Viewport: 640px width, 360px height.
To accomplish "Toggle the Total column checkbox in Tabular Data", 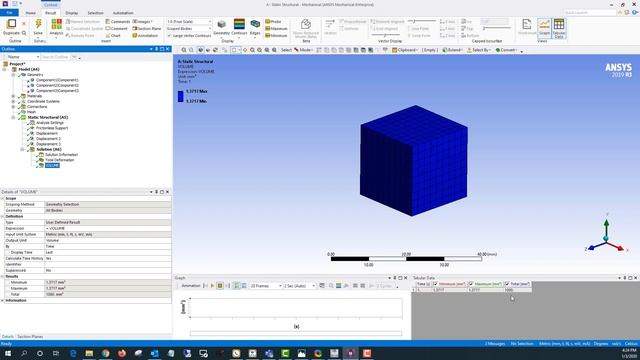I will [x=507, y=284].
